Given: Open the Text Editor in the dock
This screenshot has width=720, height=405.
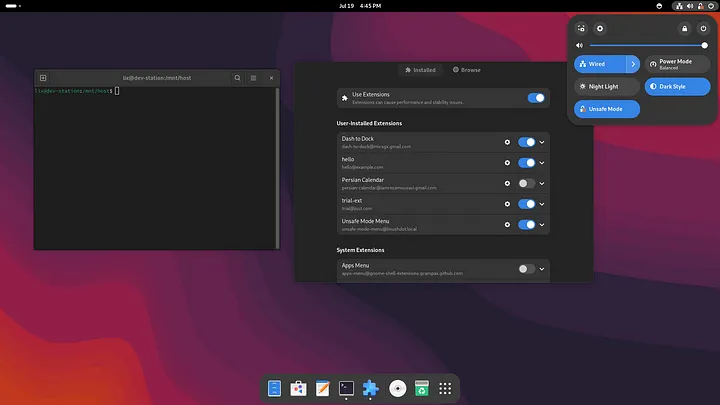Looking at the screenshot, I should point(322,388).
